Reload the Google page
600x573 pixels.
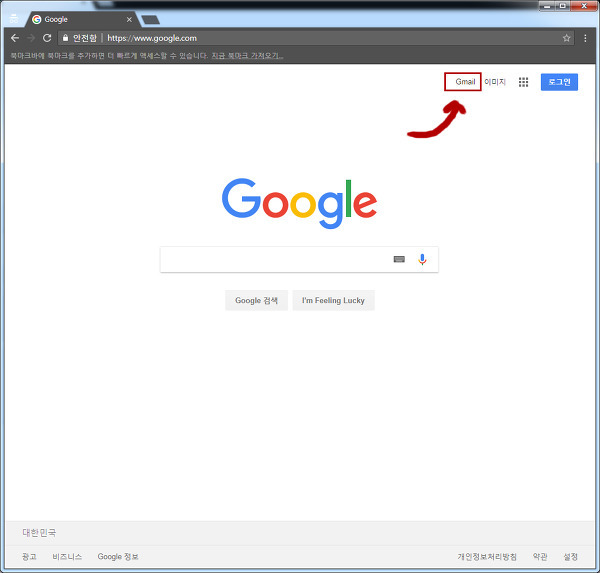point(47,38)
